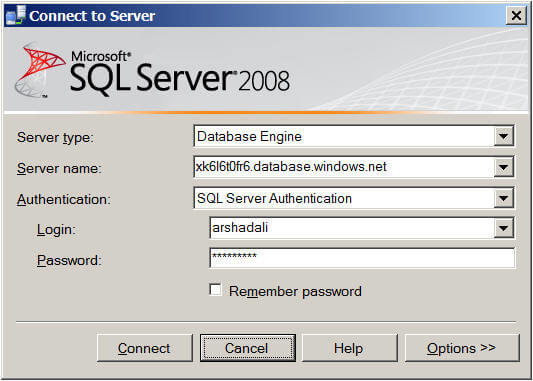Open the Authentication dropdown arrow
This screenshot has height=381, width=533.
[x=503, y=198]
